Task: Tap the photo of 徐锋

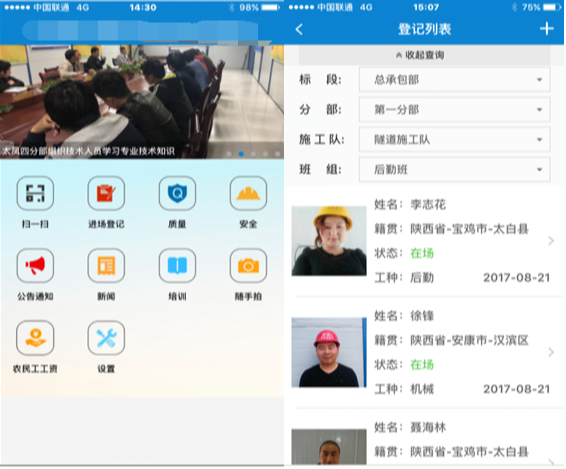Action: point(329,352)
